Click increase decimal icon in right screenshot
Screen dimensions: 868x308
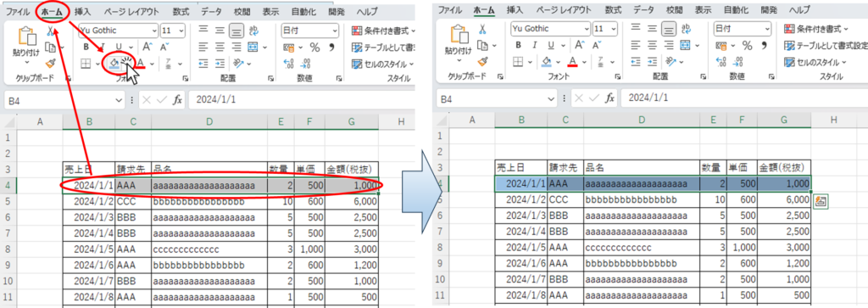721,62
